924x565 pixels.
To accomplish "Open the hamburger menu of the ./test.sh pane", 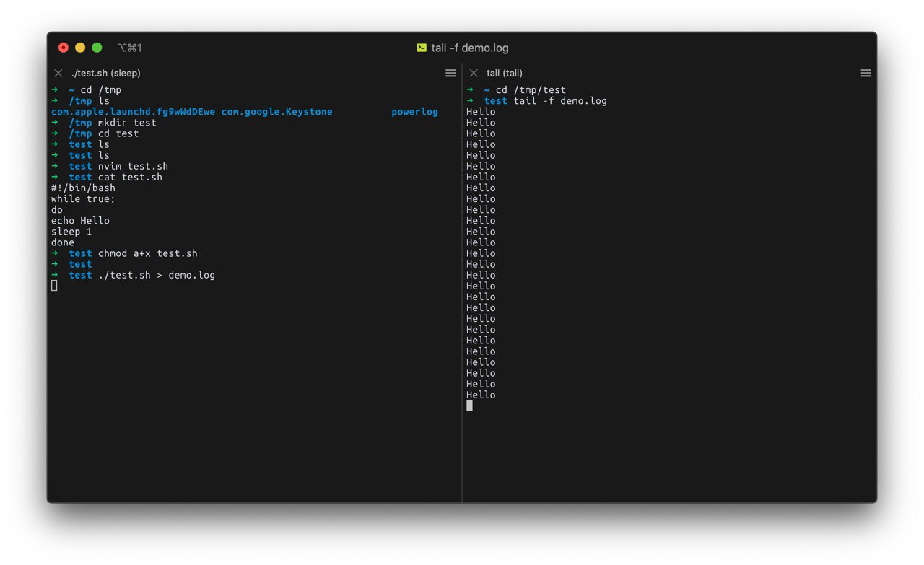I will tap(450, 73).
